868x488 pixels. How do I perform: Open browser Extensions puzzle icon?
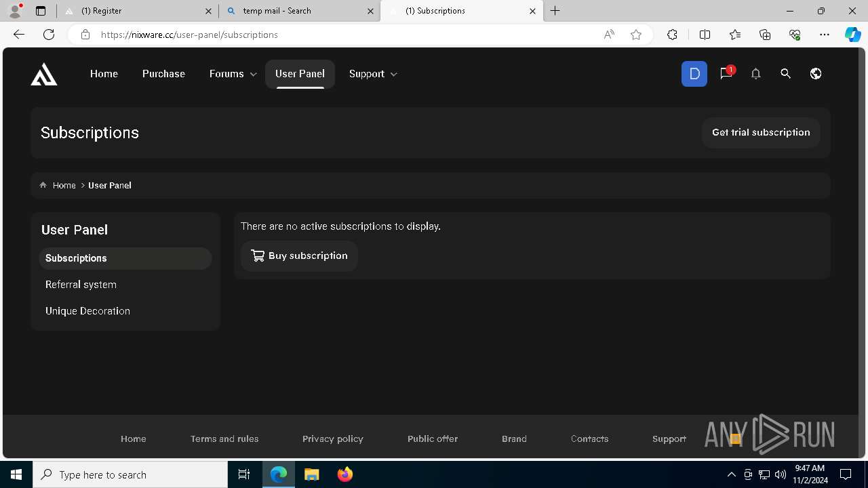click(x=672, y=35)
